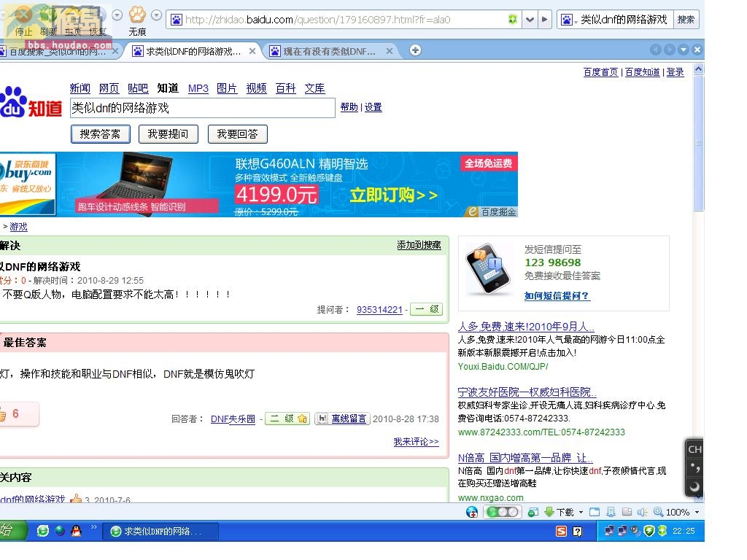Toggle the green three-dot switch in status bar

click(503, 512)
